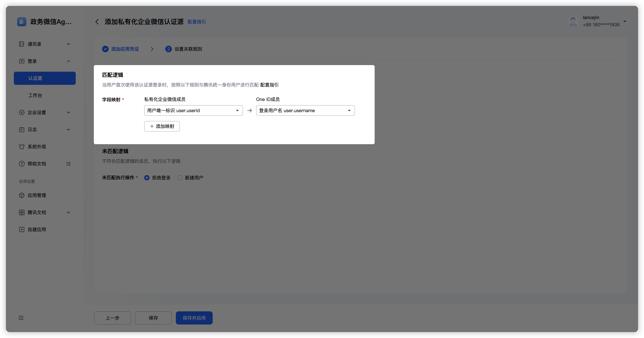Screen dimensions: 644x338
Task: Open the 工作台 submenu item
Action: tap(35, 95)
